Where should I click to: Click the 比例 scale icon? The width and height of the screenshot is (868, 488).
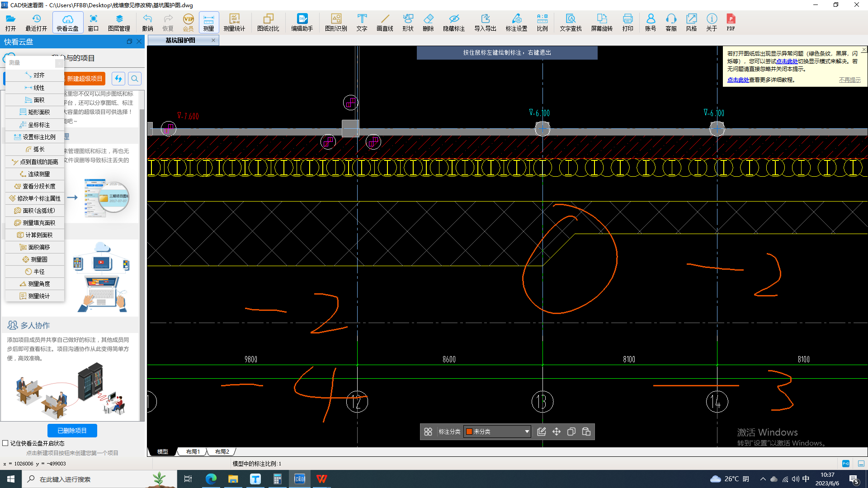point(542,22)
